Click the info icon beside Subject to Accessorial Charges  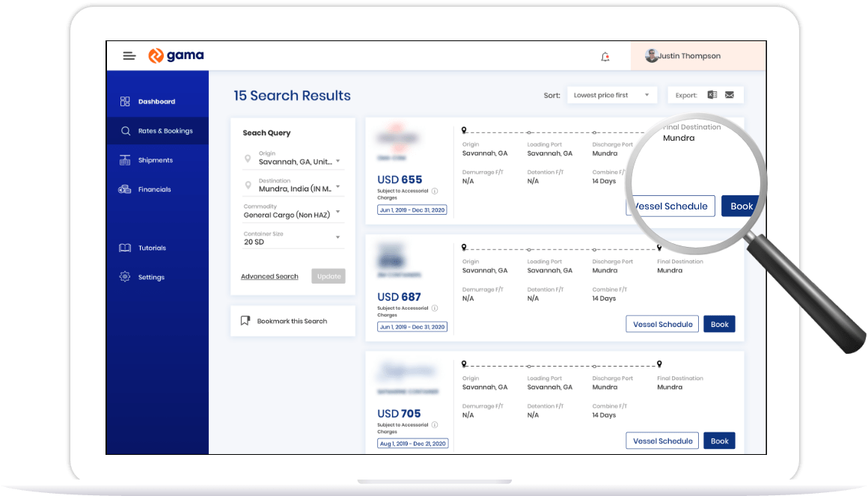(x=435, y=190)
